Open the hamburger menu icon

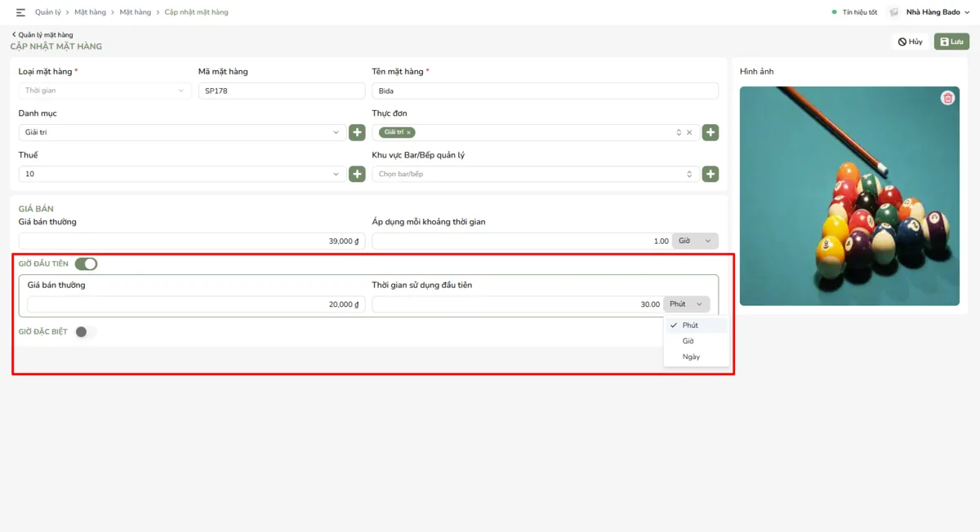click(x=20, y=12)
